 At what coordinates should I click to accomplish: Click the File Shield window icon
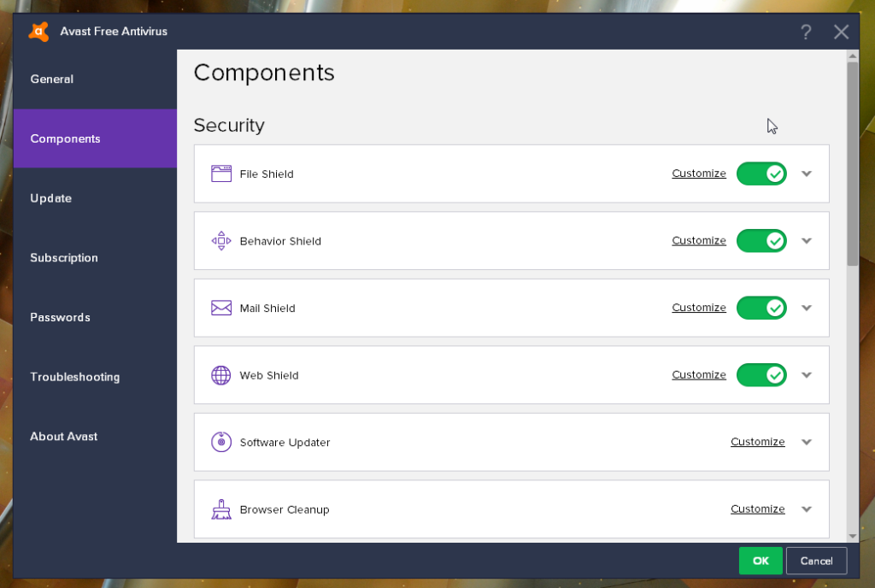221,173
